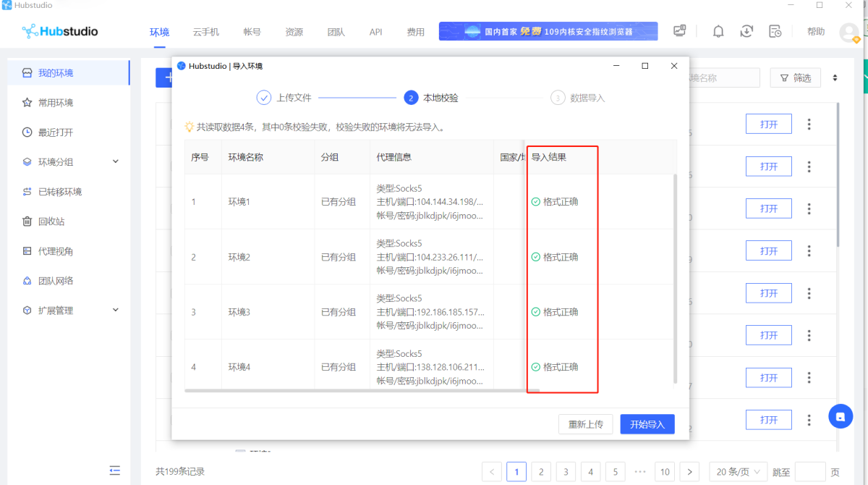This screenshot has width=868, height=485.
Task: Open the user avatar profile
Action: (848, 33)
